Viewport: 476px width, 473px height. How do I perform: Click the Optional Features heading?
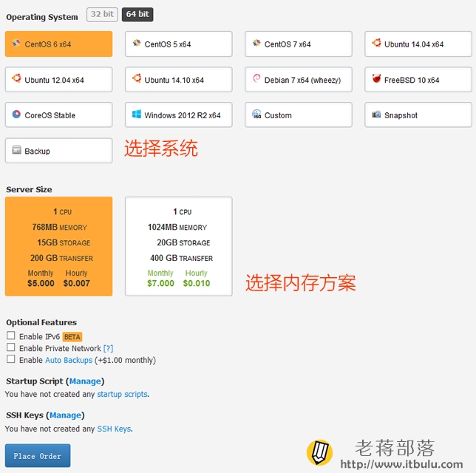[x=41, y=322]
